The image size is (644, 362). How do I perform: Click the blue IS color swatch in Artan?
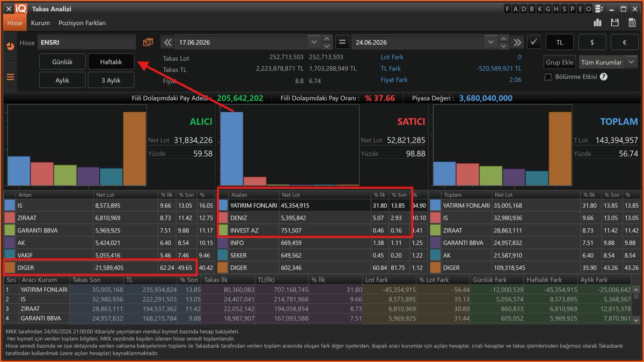10,205
